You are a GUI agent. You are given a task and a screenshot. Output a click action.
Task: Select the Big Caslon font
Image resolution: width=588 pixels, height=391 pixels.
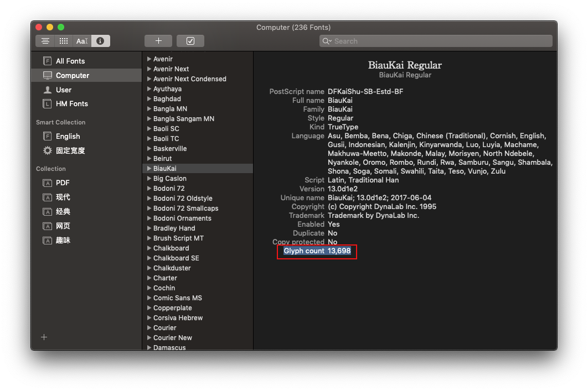(x=198, y=178)
